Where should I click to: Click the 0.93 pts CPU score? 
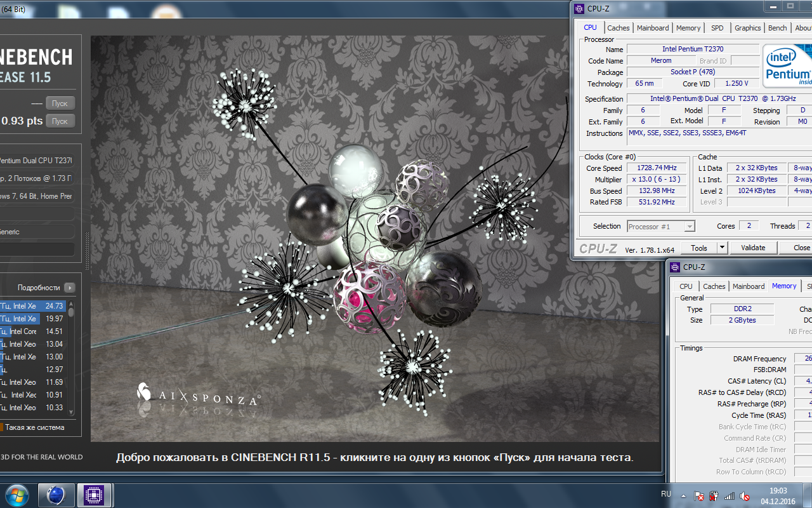coord(22,121)
